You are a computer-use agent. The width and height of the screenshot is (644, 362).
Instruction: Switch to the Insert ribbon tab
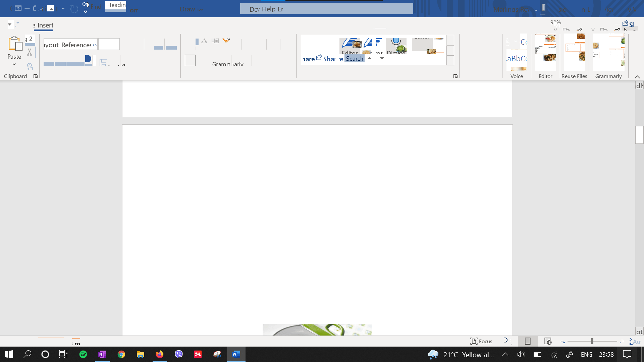45,25
